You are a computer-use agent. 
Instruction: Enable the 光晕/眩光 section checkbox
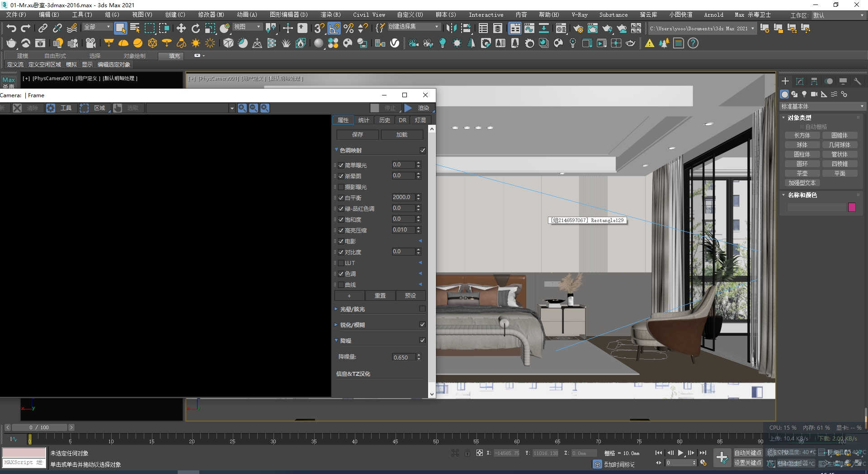422,308
